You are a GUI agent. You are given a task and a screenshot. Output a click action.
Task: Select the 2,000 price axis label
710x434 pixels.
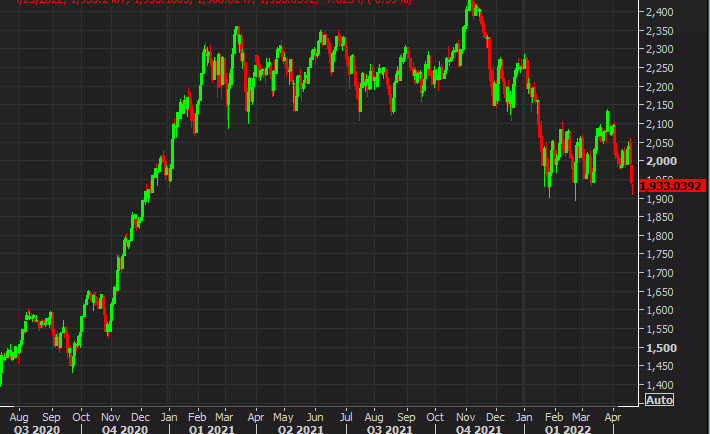pos(657,161)
